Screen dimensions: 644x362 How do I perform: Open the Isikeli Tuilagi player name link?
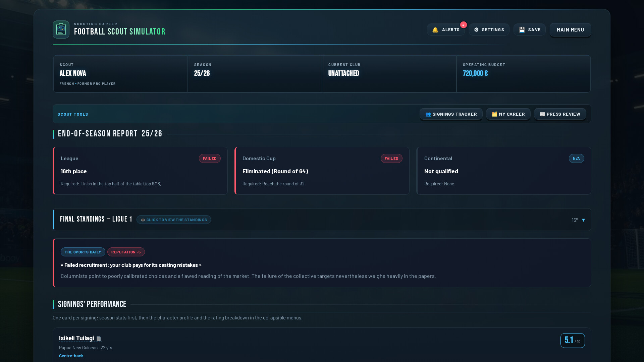[x=76, y=338]
